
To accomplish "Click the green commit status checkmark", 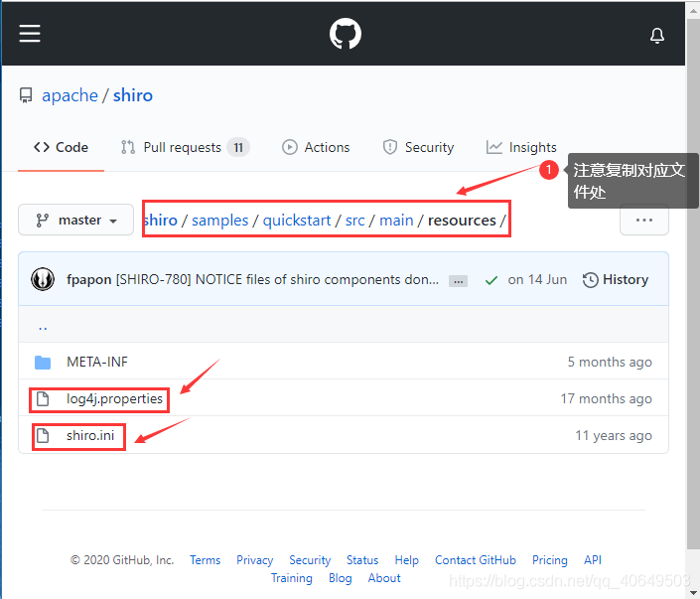I will pyautogui.click(x=491, y=280).
